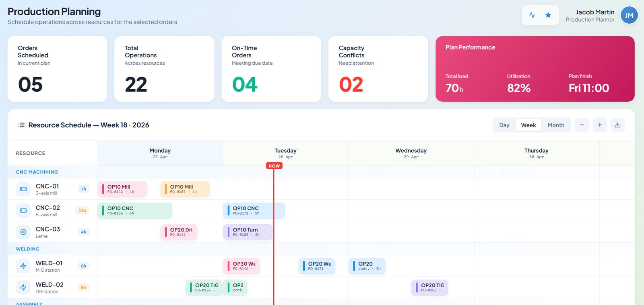The height and width of the screenshot is (305, 644).
Task: Click the NOW timeline marker
Action: 274,166
